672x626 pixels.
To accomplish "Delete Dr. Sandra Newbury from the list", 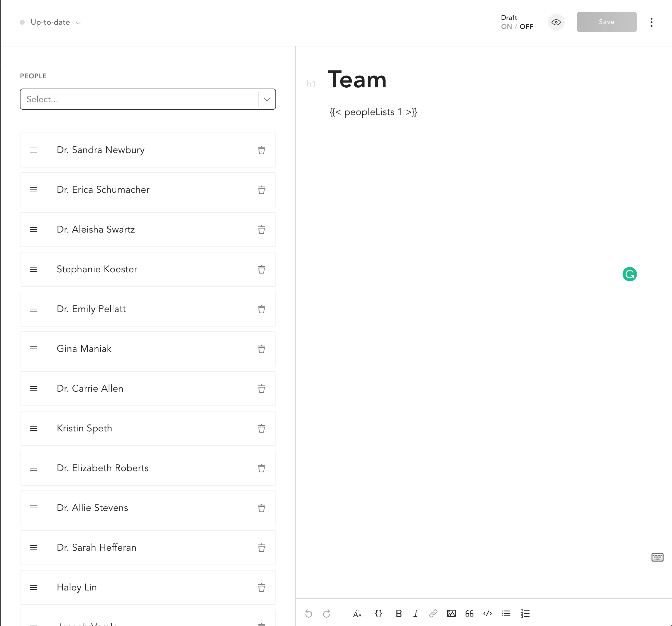I will click(261, 150).
